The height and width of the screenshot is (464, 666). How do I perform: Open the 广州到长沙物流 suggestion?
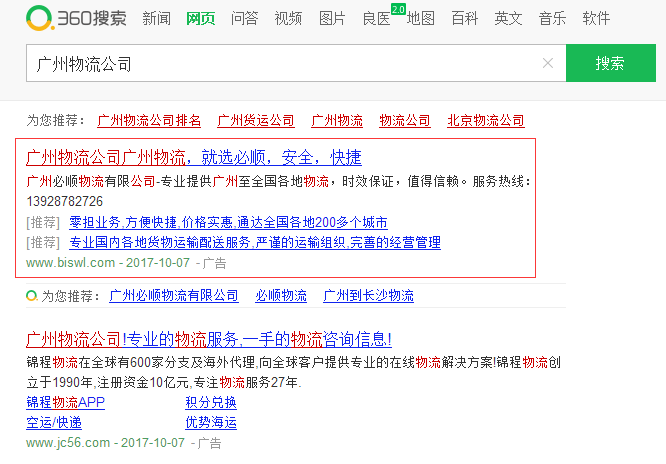click(x=368, y=296)
